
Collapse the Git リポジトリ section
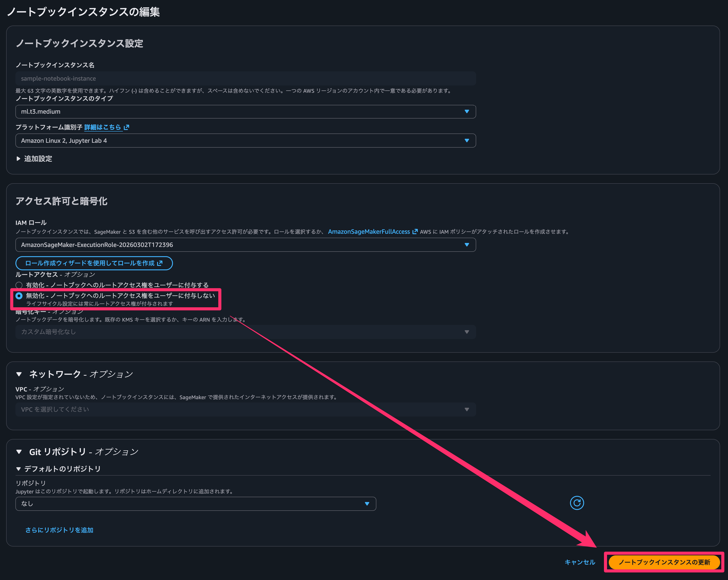click(19, 452)
